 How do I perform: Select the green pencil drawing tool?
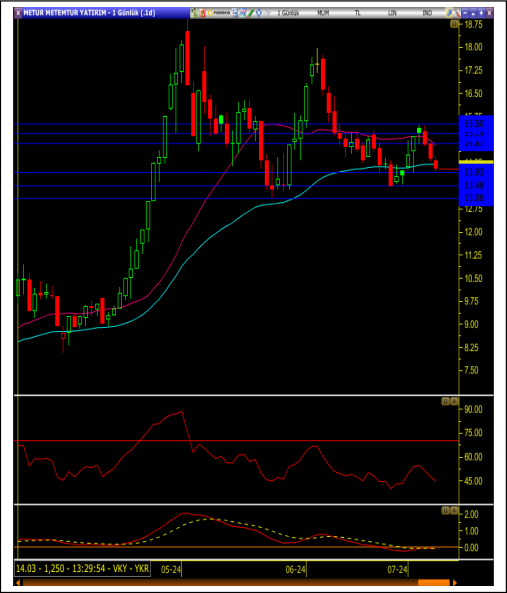251,13
